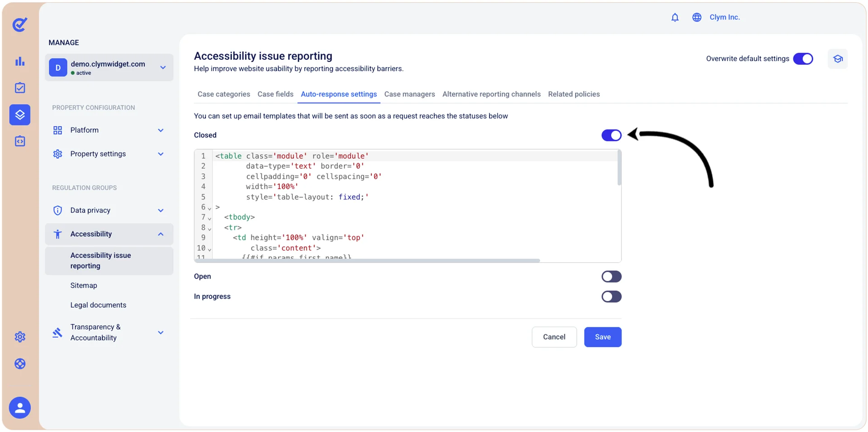Enable the Open auto-response toggle

point(611,276)
